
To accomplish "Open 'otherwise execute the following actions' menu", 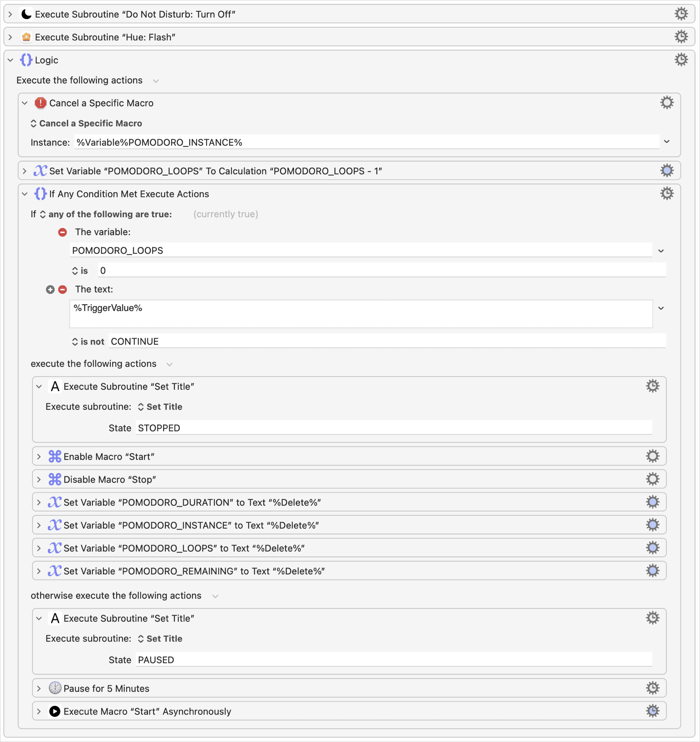I will [x=215, y=596].
